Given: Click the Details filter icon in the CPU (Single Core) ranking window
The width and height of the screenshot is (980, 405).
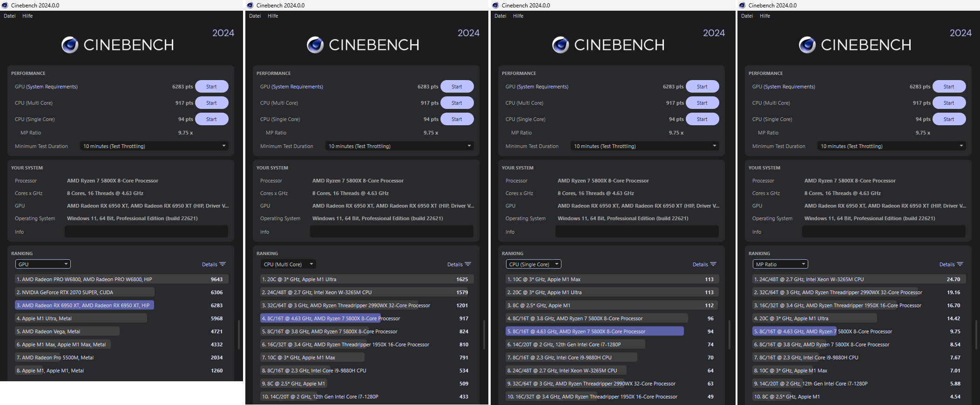Looking at the screenshot, I should [x=713, y=264].
